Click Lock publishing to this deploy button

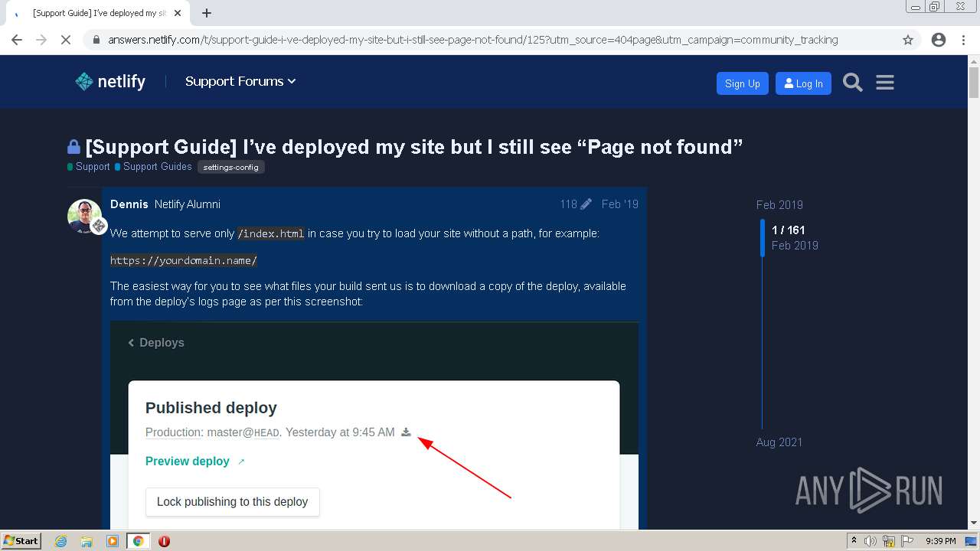click(x=233, y=502)
